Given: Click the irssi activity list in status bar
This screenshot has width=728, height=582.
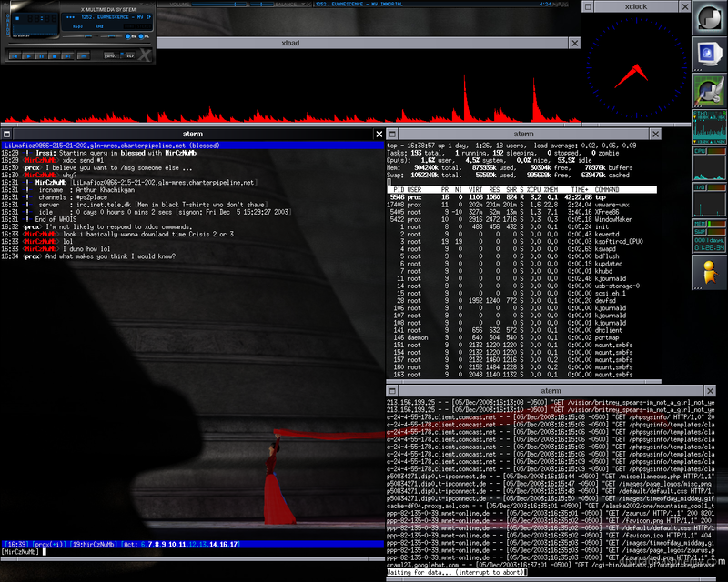Looking at the screenshot, I should 180,544.
